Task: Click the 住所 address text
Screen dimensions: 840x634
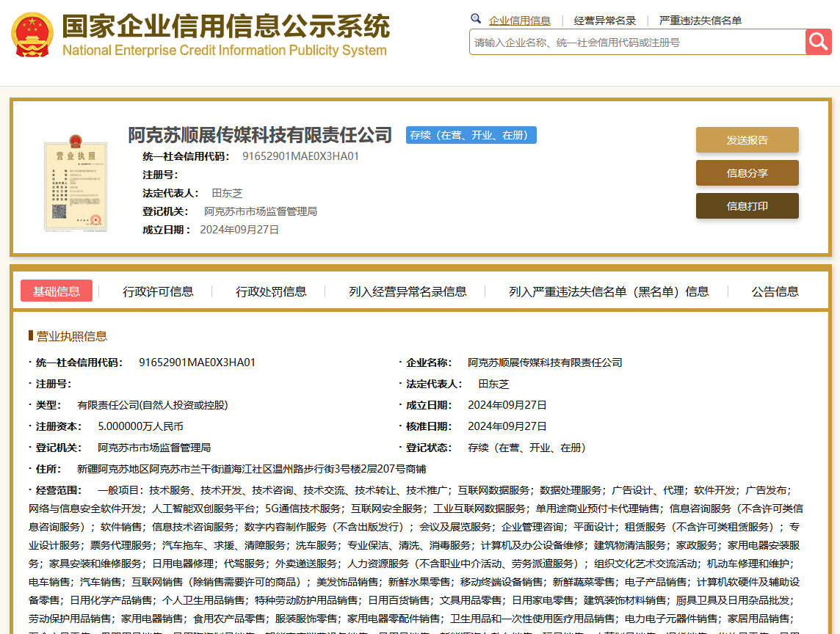Action: [x=252, y=469]
